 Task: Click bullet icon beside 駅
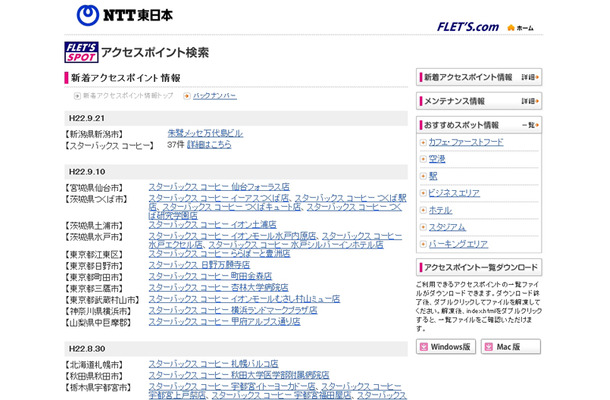[423, 176]
